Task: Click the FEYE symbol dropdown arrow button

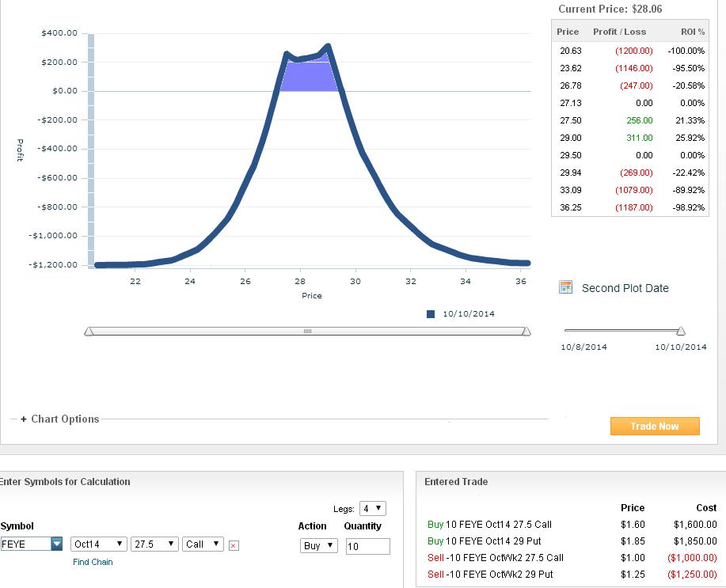Action: (57, 544)
